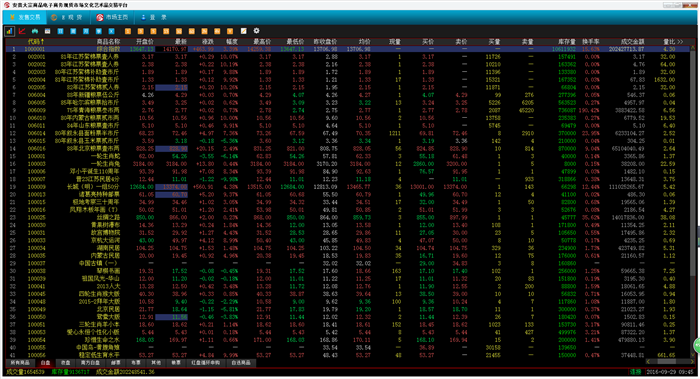Switch to the 自选商品 bottom tab
Screen dimensions: 700x379
[240, 362]
